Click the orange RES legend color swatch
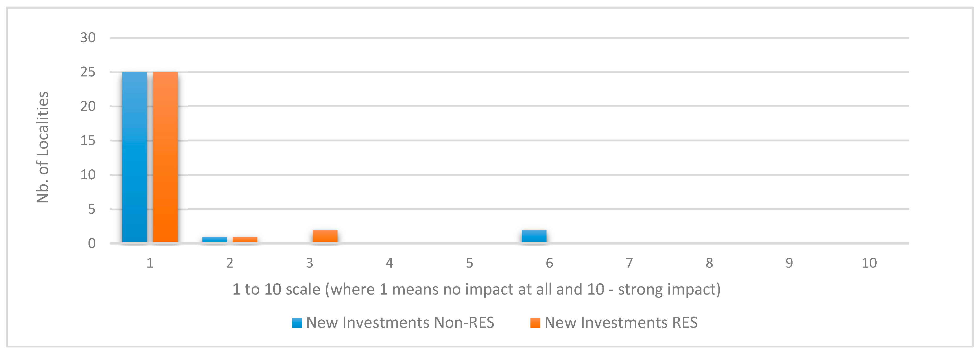This screenshot has width=980, height=354. coord(535,323)
